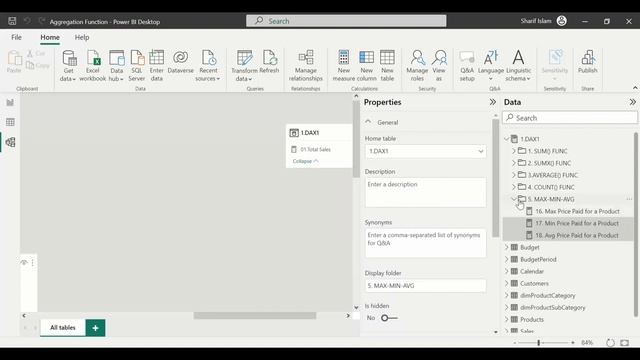Viewport: 640px width, 360px height.
Task: Click the View as roles icon
Action: tap(439, 58)
